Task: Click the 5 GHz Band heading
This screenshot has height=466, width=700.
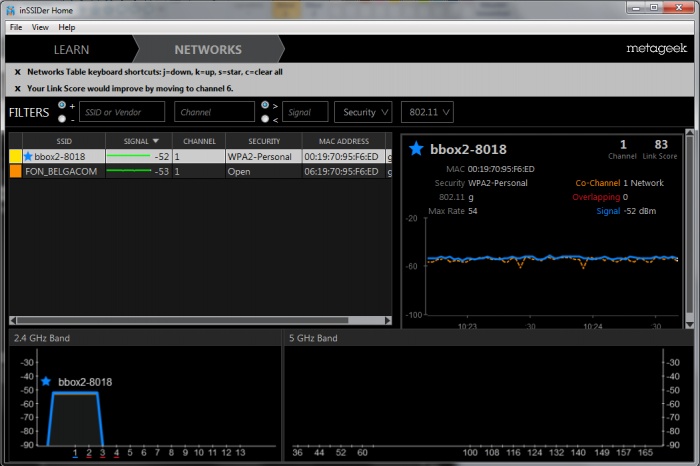Action: point(313,338)
